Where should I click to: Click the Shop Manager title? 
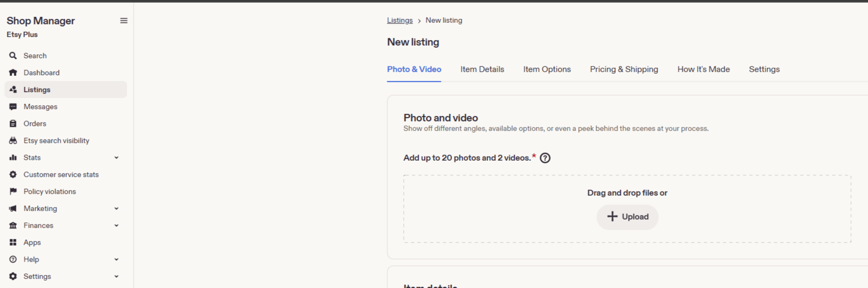41,21
